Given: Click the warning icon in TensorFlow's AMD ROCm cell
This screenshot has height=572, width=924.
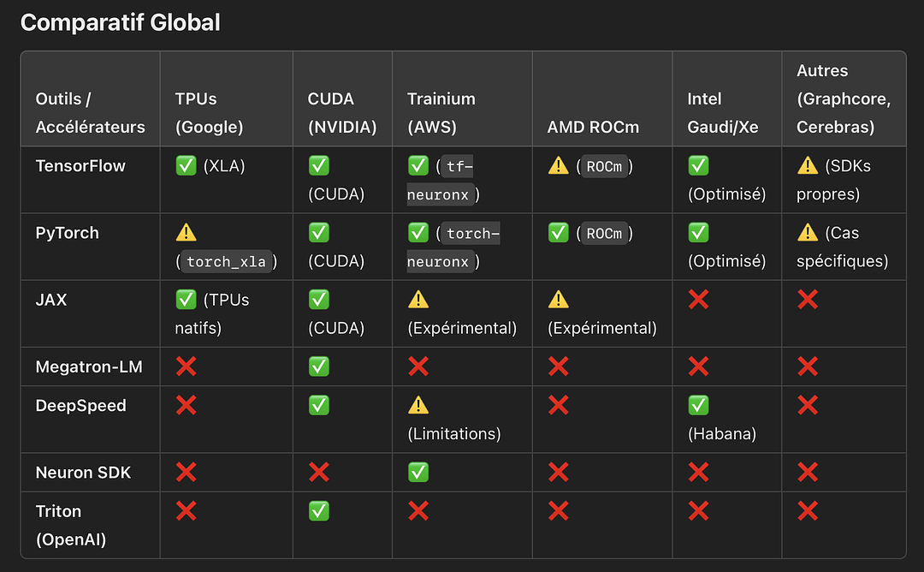Looking at the screenshot, I should pos(558,166).
